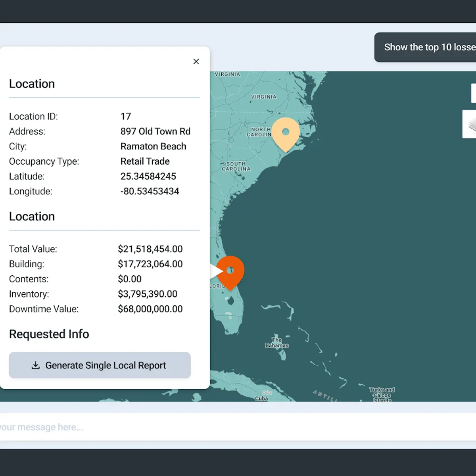Click the Contents value $0.00
Screen dimensions: 476x476
(x=130, y=279)
